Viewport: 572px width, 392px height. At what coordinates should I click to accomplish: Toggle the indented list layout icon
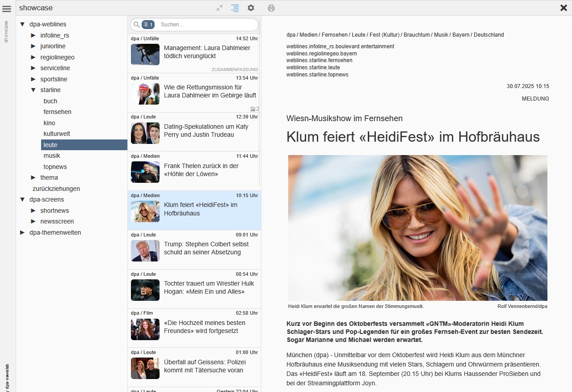coord(235,8)
